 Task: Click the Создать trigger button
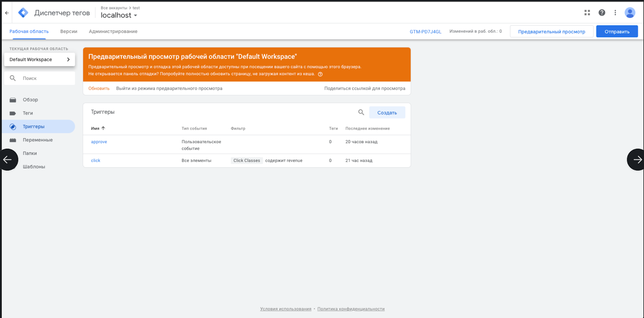tap(387, 113)
